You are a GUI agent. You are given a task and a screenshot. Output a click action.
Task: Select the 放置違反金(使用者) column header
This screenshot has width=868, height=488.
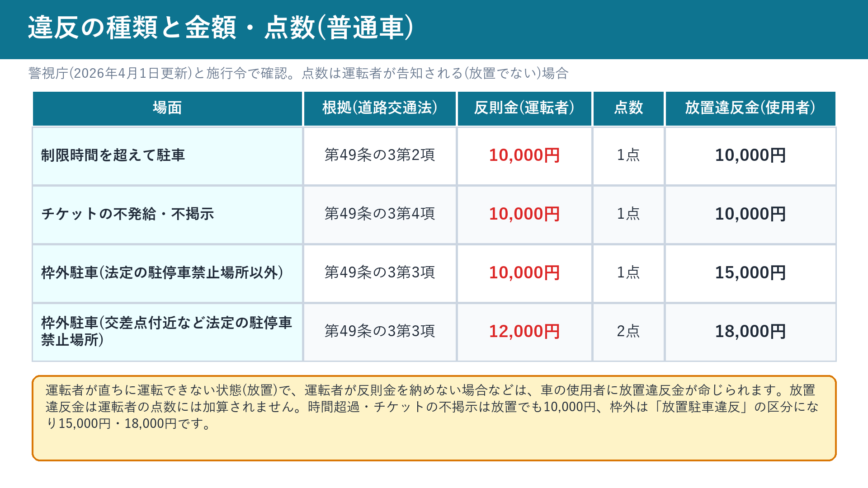pos(750,108)
